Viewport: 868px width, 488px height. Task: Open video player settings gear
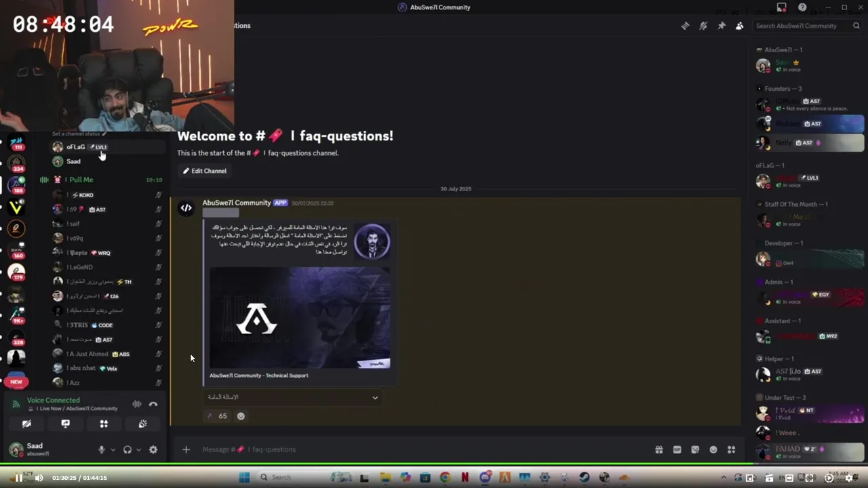coord(848,478)
